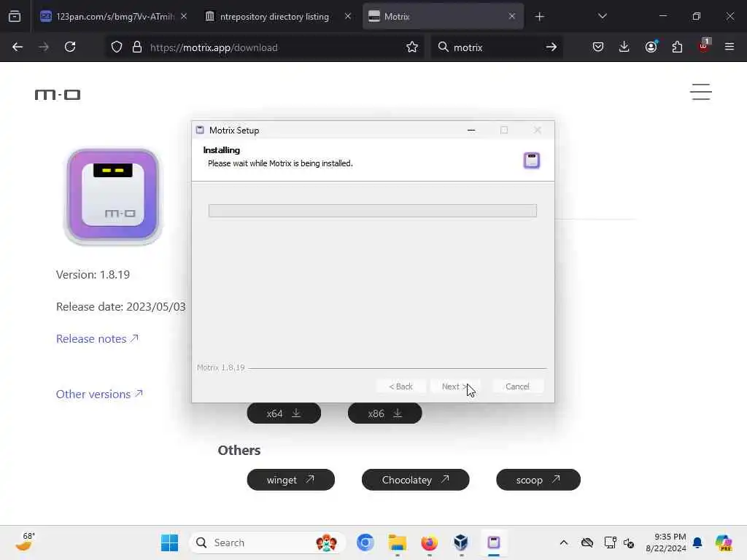This screenshot has height=560, width=747.
Task: Open the weather widget showing 68°
Action: [x=25, y=542]
